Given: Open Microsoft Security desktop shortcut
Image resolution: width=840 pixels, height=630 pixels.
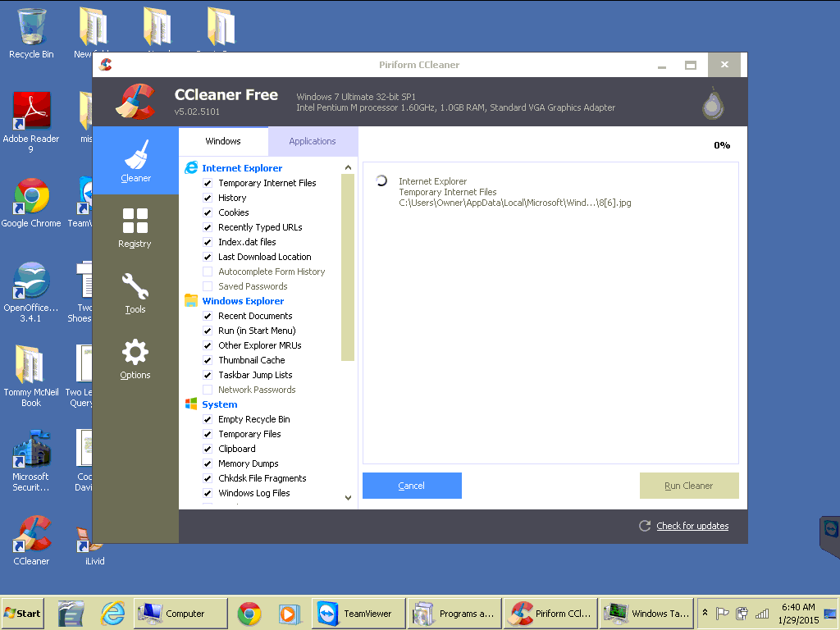Looking at the screenshot, I should tap(31, 461).
